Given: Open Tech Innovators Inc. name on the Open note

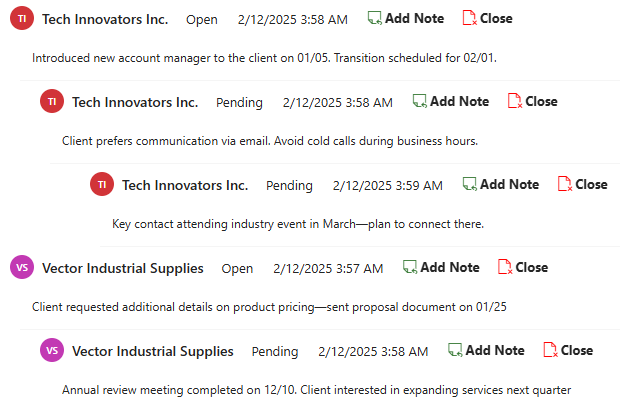Looking at the screenshot, I should click(105, 19).
